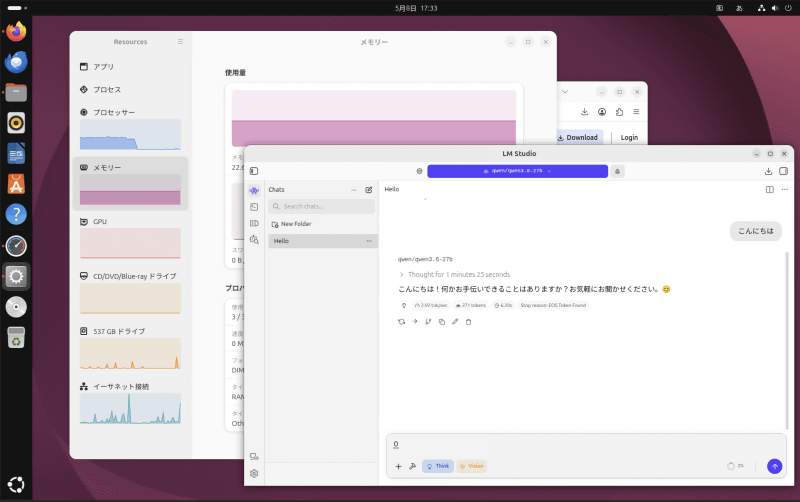Click the Search chats field
The height and width of the screenshot is (502, 800).
(321, 207)
